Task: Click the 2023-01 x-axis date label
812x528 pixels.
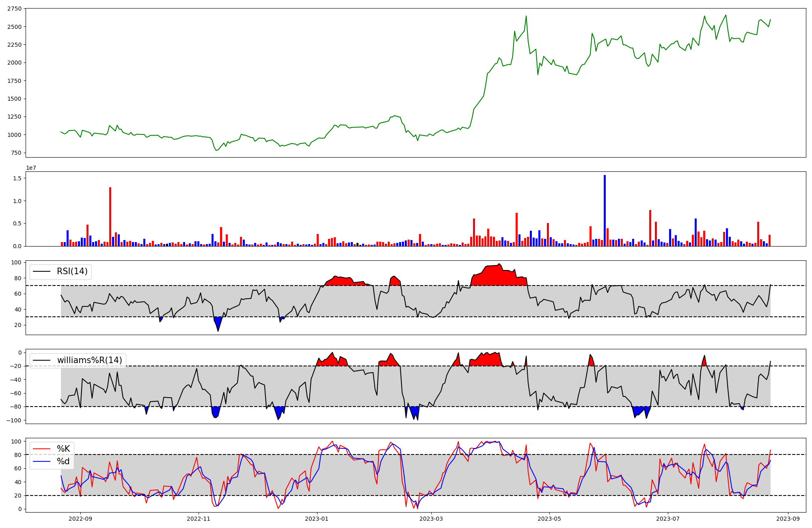Action: point(317,518)
